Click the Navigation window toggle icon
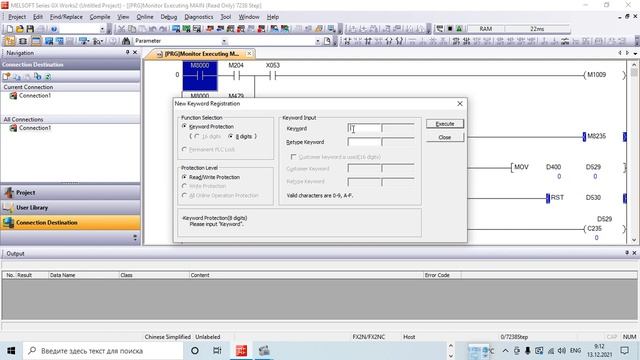Screen dimensions: 640x360 [9, 41]
